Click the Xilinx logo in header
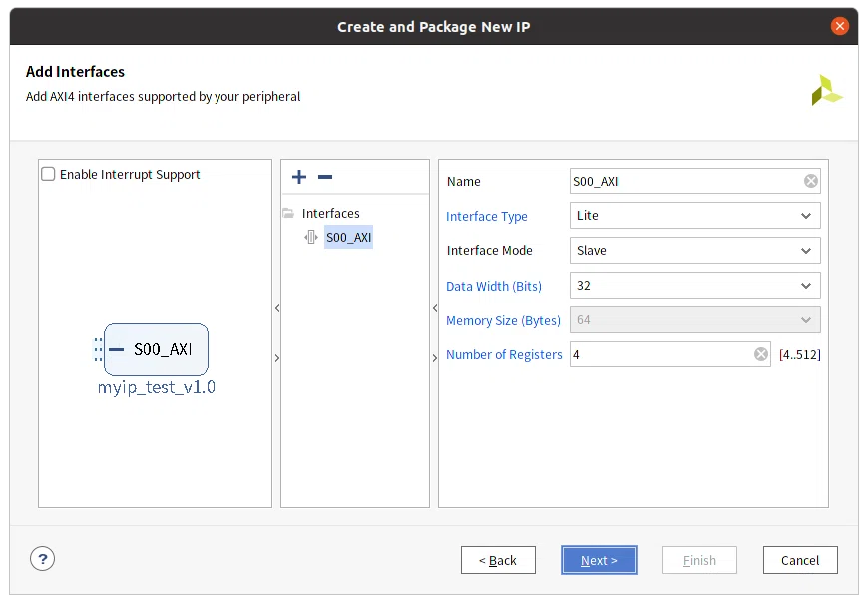 pos(826,90)
